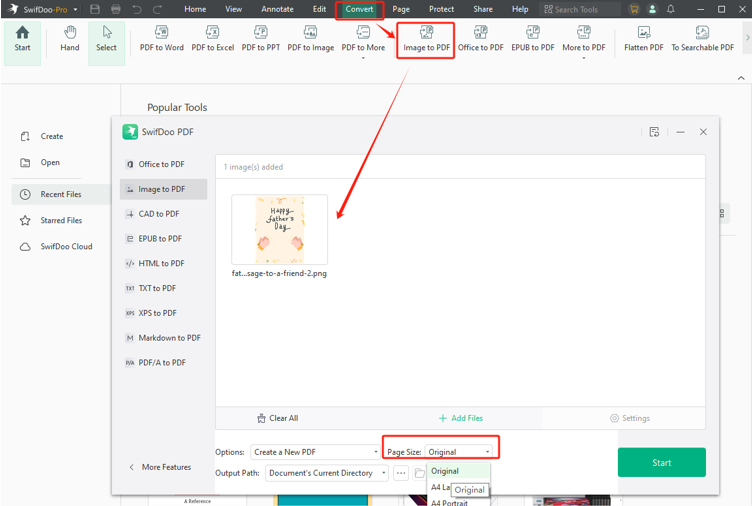Click the Image to PDF tool

(426, 39)
